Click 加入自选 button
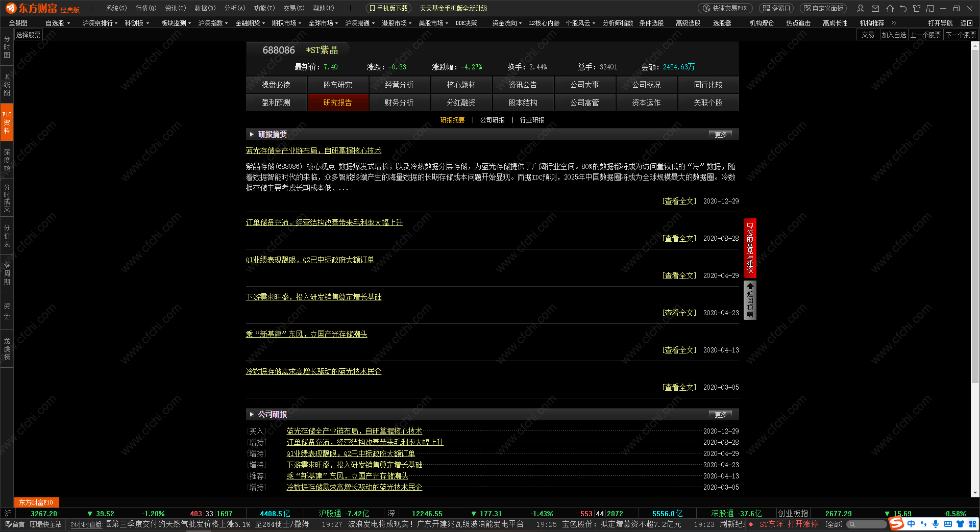 [x=894, y=35]
